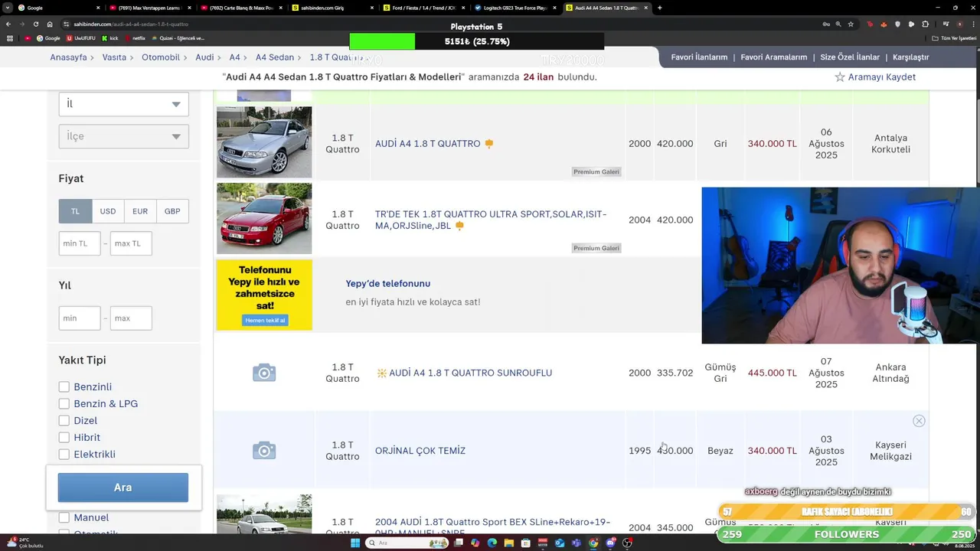Open the İlçe district dropdown
Viewport: 980px width, 551px height.
pyautogui.click(x=123, y=136)
